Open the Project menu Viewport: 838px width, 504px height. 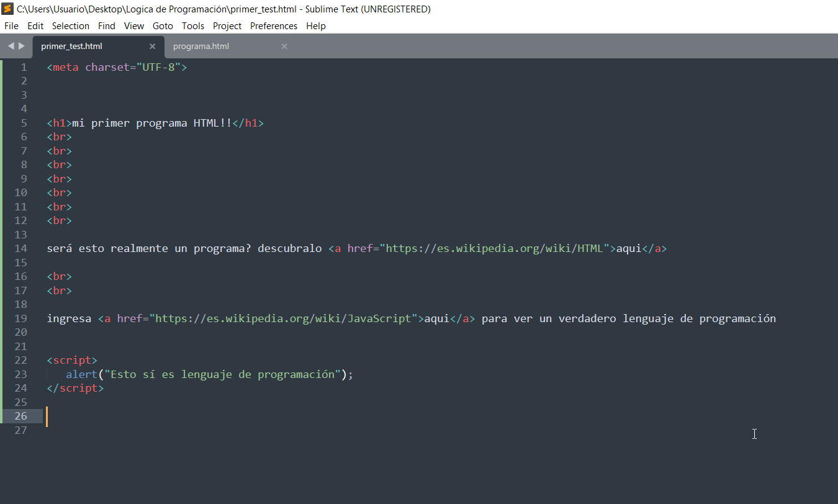(x=227, y=26)
